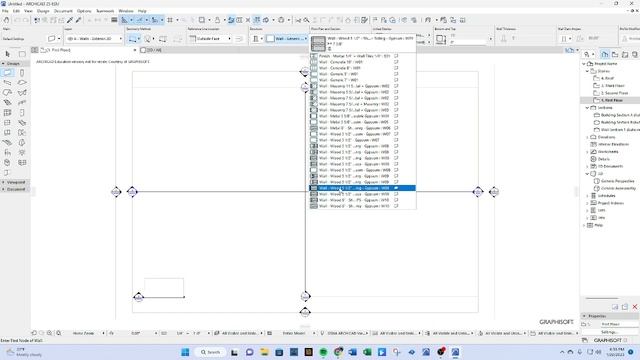640x360 pixels.
Task: Expand the Viewpoint section of toolbox
Action: tap(15, 182)
